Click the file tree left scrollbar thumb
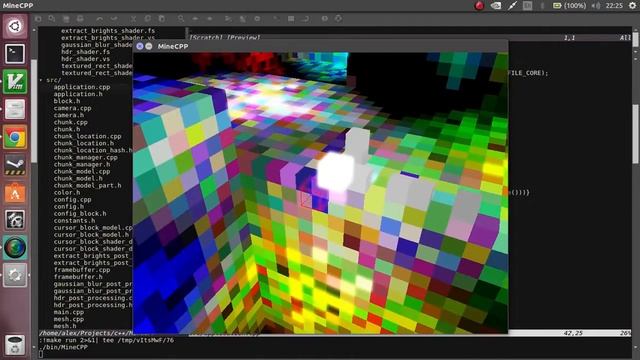Viewport: 640px width, 360px height. tap(34, 110)
